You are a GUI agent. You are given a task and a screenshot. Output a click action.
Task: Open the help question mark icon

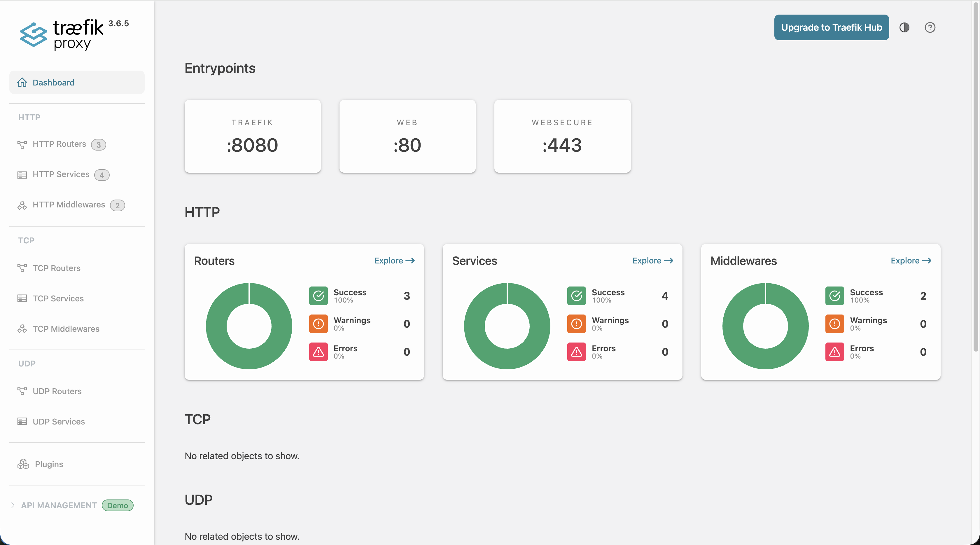(x=930, y=27)
